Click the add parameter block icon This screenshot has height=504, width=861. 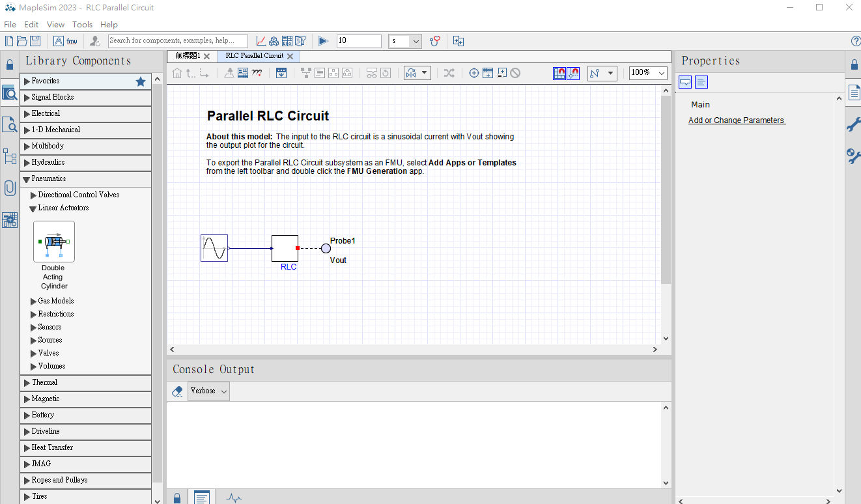coord(488,73)
